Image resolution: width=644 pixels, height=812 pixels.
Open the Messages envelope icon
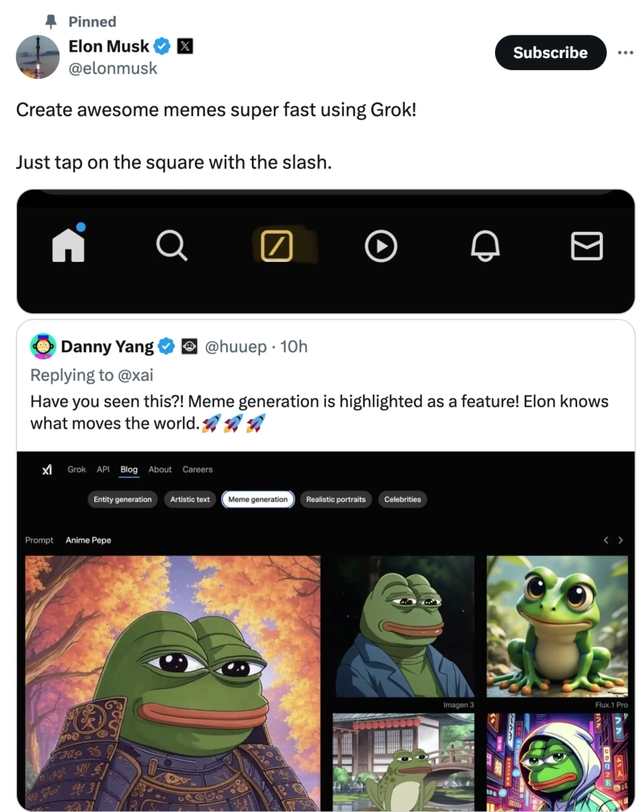[x=587, y=246]
